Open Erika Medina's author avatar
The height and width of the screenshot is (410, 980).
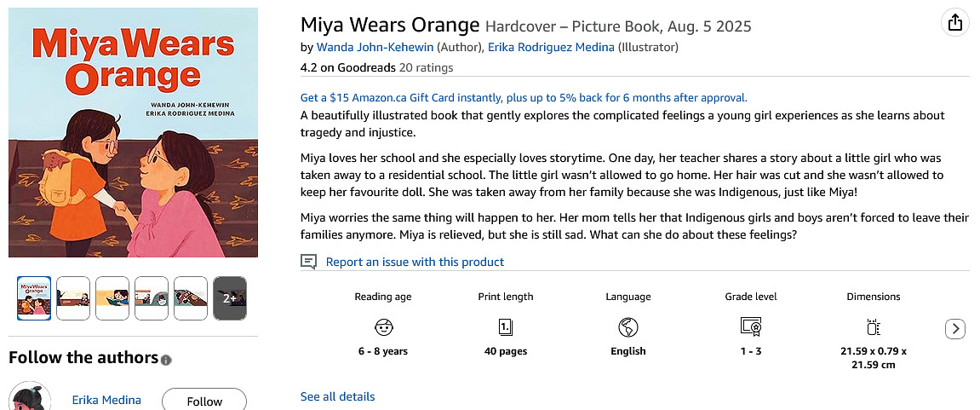[x=26, y=399]
